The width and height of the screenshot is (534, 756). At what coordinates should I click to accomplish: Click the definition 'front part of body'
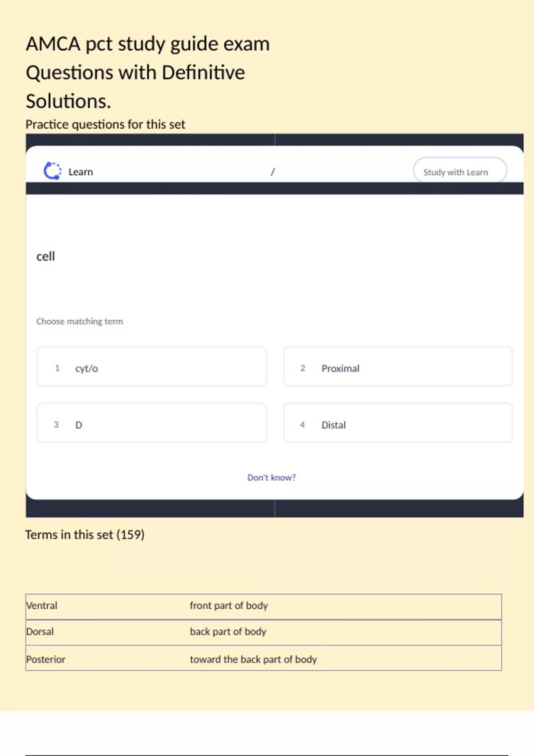click(229, 606)
